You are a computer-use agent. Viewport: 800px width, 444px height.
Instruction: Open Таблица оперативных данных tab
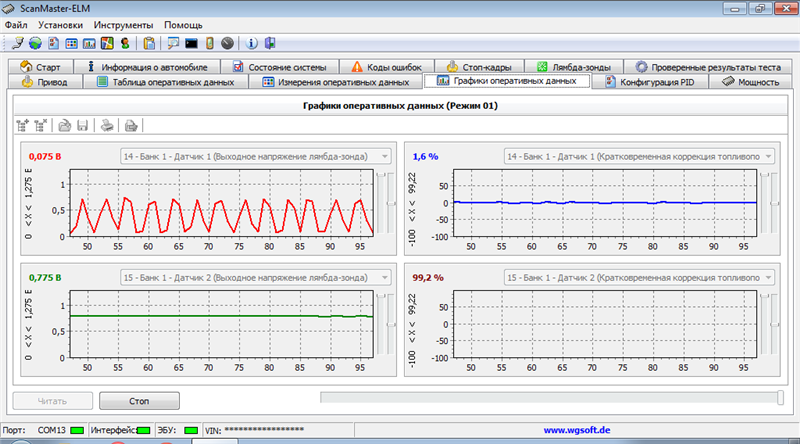pos(165,82)
